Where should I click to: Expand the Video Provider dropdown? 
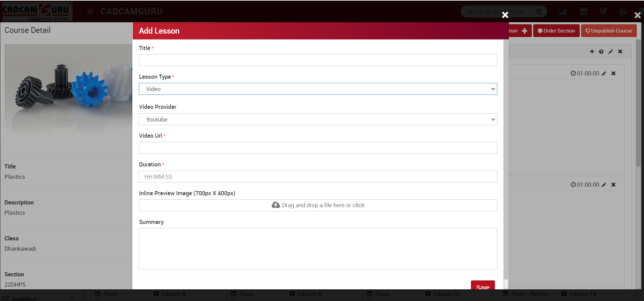(x=318, y=120)
